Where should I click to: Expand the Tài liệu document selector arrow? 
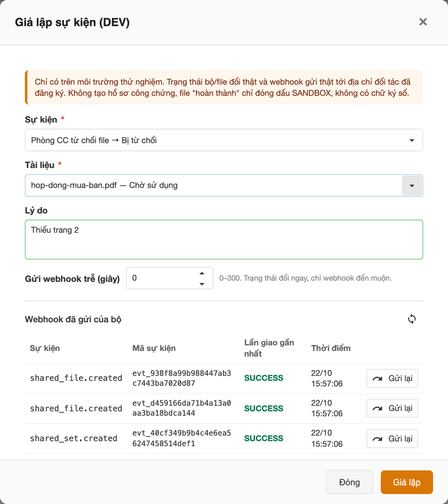pyautogui.click(x=412, y=185)
